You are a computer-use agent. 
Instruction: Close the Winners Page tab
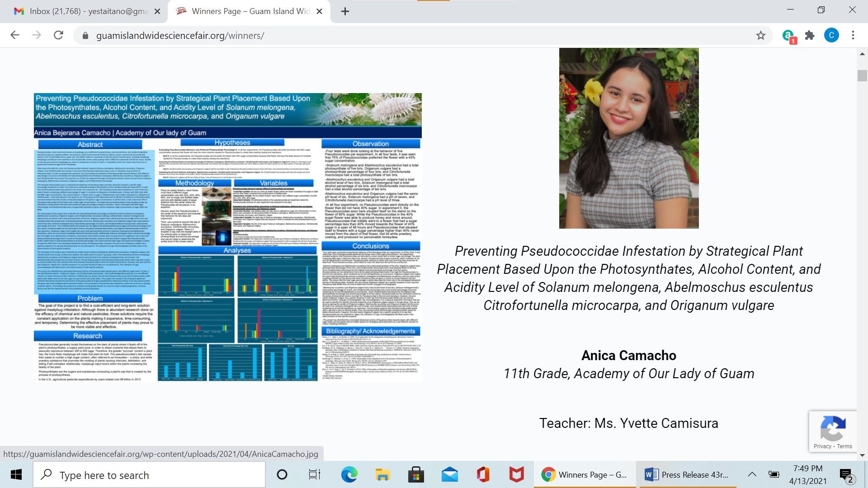click(319, 11)
